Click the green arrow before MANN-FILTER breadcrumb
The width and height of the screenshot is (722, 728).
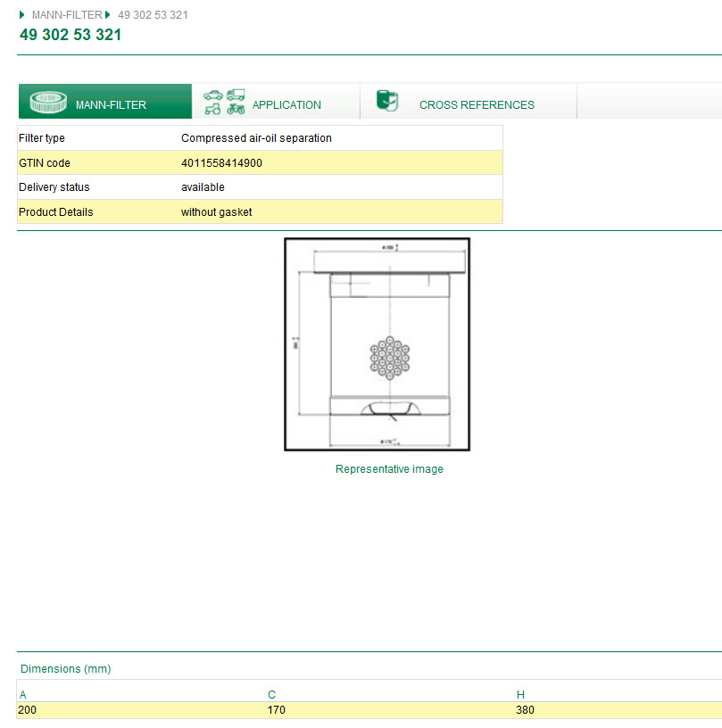click(x=21, y=15)
